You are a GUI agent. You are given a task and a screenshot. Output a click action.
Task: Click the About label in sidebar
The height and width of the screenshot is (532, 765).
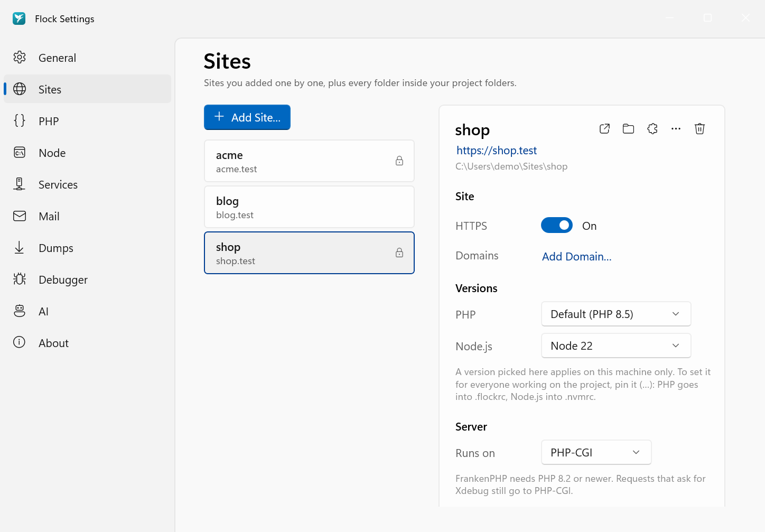click(54, 343)
